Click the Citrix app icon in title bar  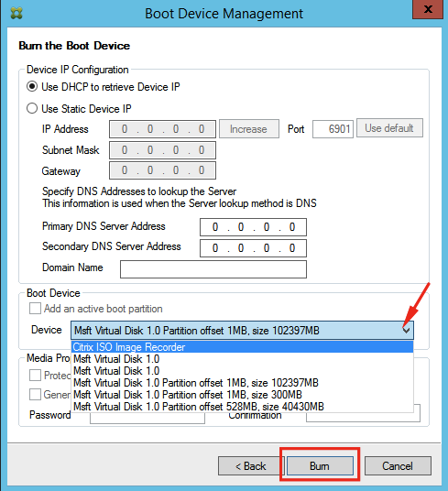tap(16, 14)
